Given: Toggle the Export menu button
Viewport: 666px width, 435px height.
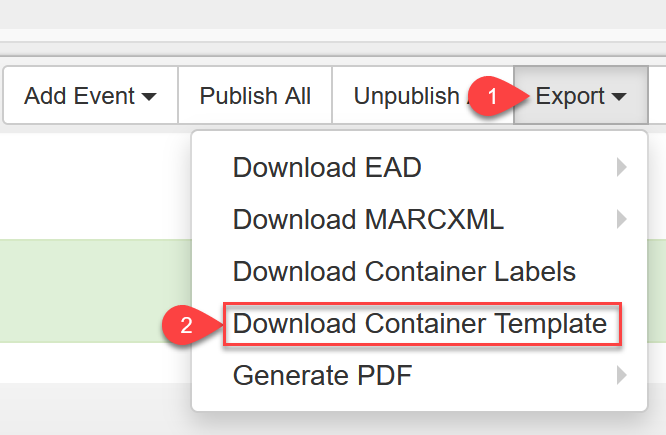Looking at the screenshot, I should [x=580, y=96].
